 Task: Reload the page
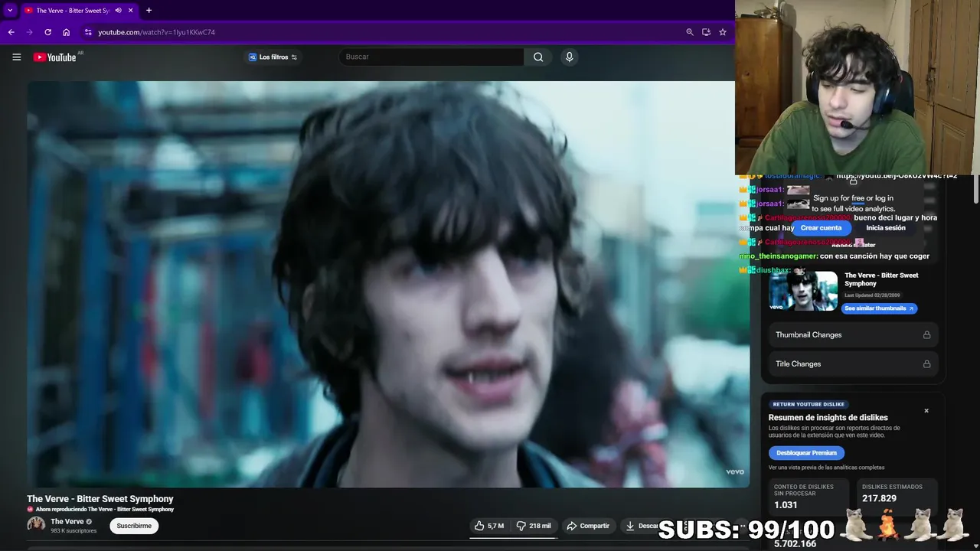click(47, 32)
